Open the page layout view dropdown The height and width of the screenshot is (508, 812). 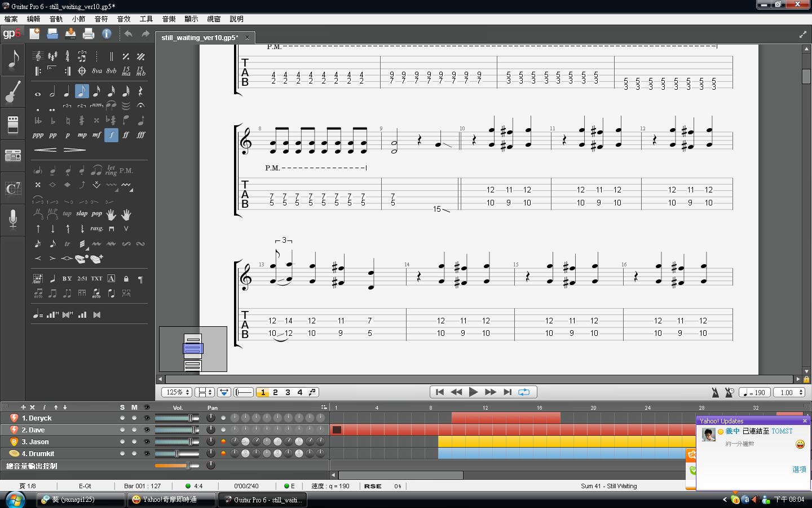pyautogui.click(x=204, y=392)
